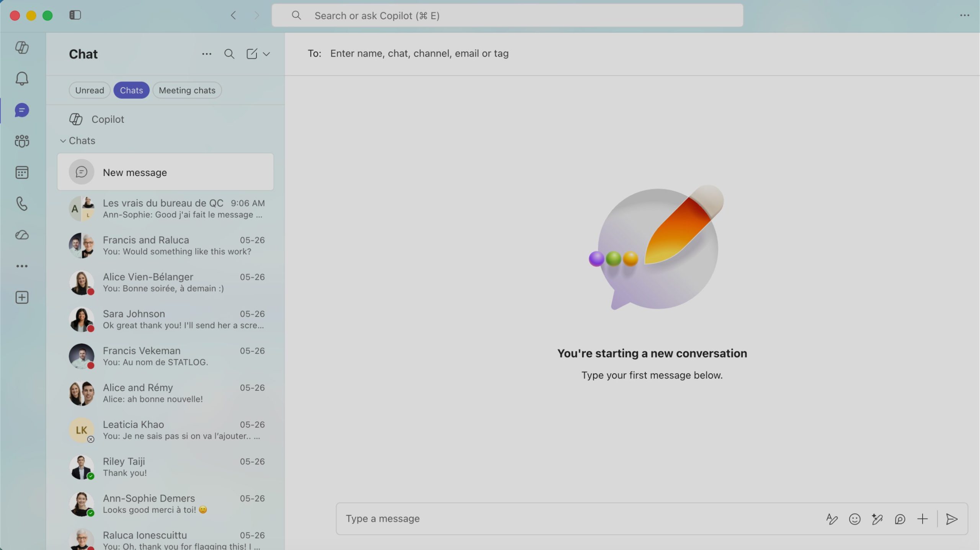
Task: Select the New message draft item
Action: [165, 172]
